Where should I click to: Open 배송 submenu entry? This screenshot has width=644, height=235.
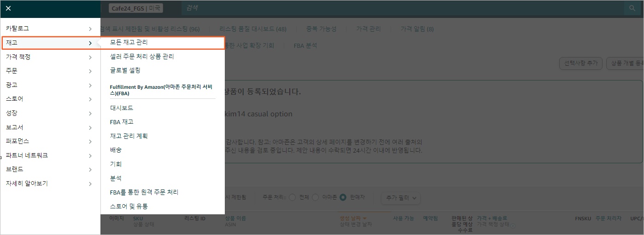(x=116, y=150)
